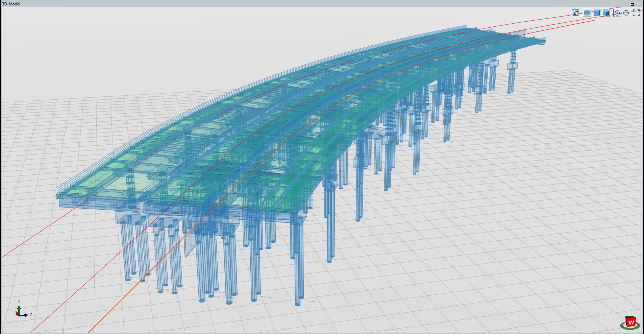Viewport: 644px width, 334px height.
Task: Click the blue Z axis arrow
Action: click(26, 315)
